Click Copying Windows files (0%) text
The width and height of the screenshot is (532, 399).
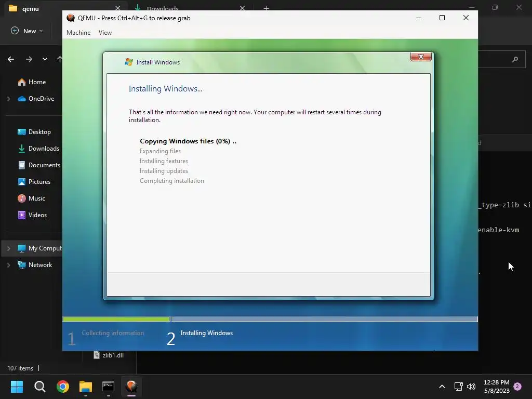coord(188,141)
